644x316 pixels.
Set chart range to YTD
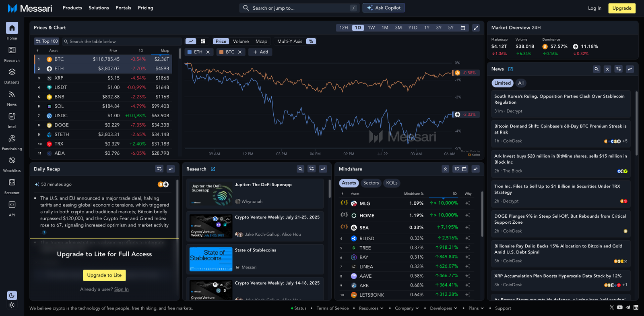tap(413, 28)
